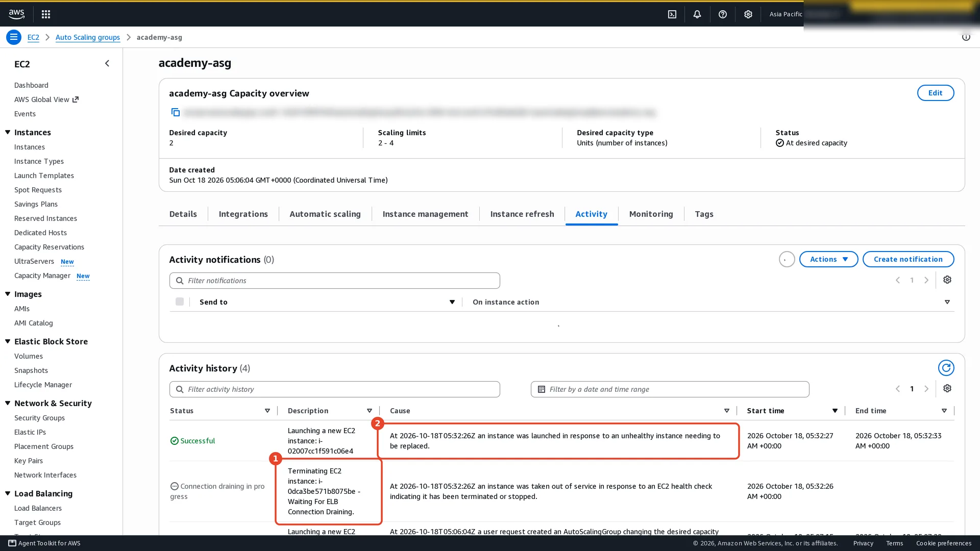Open the Monitoring tab
980x551 pixels.
pyautogui.click(x=651, y=214)
